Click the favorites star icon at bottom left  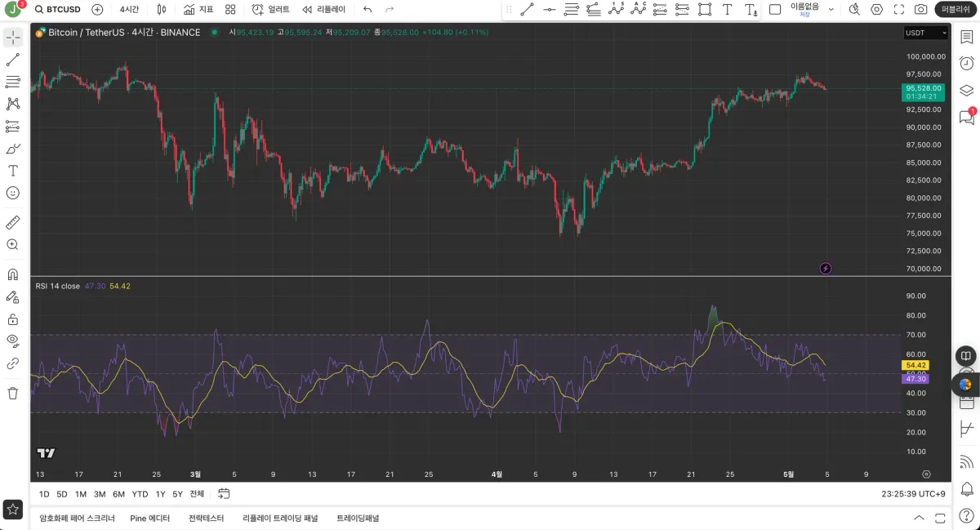tap(13, 509)
